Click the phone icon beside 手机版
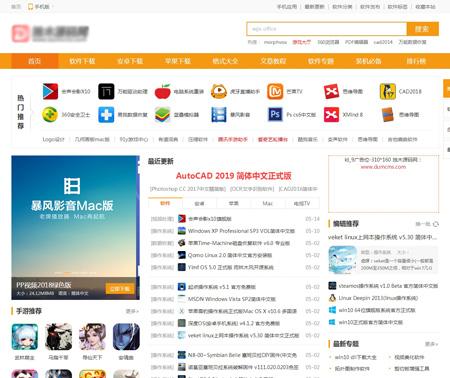Screen dimensions: 450x378 (x=30, y=6)
